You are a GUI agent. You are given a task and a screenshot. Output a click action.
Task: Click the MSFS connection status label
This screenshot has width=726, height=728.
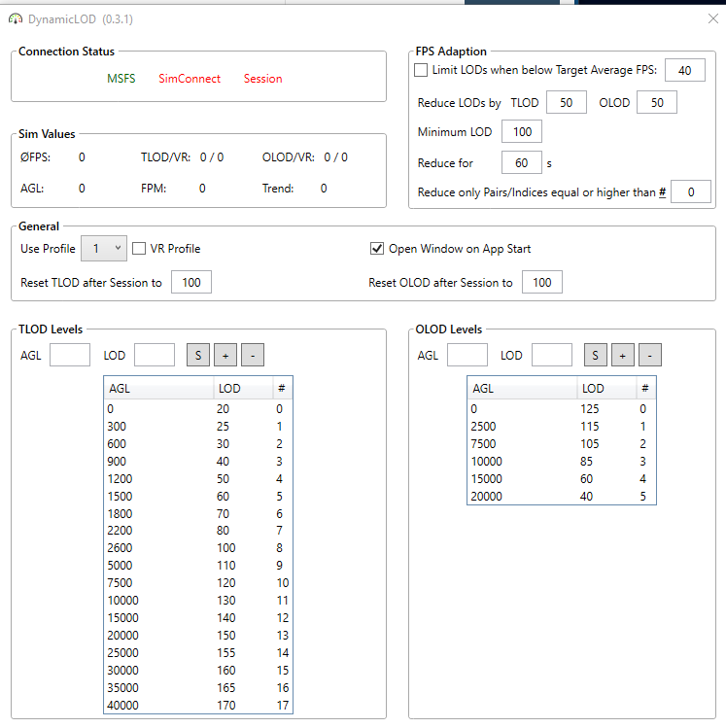pyautogui.click(x=121, y=78)
